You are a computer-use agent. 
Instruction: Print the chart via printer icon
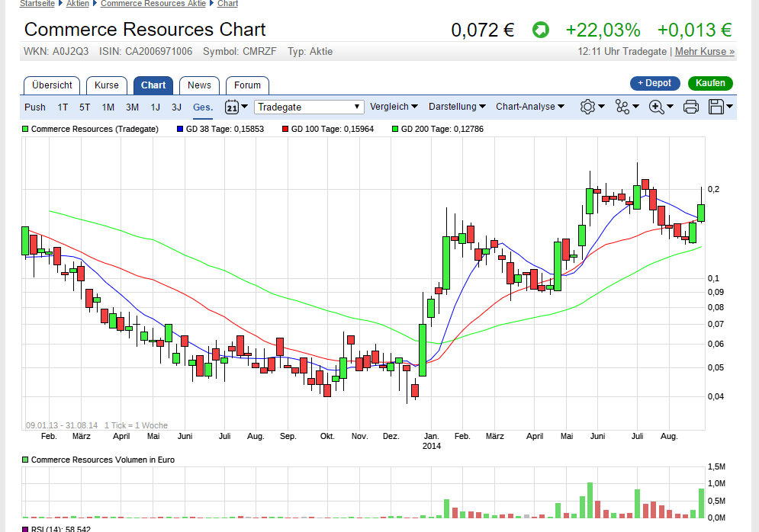pyautogui.click(x=690, y=107)
